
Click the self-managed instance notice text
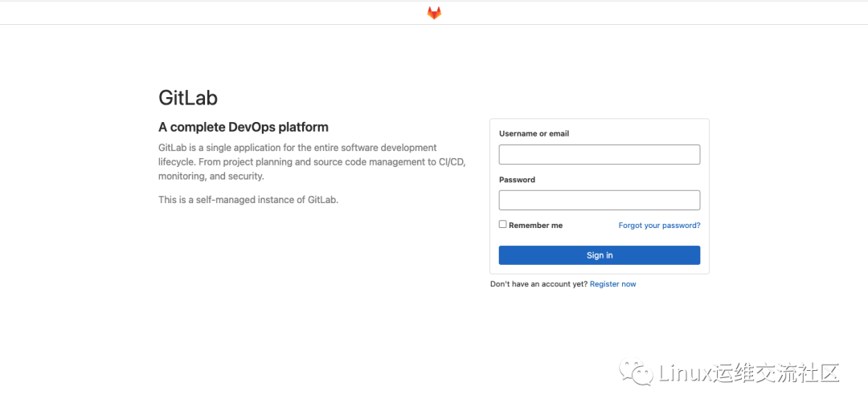click(x=248, y=200)
